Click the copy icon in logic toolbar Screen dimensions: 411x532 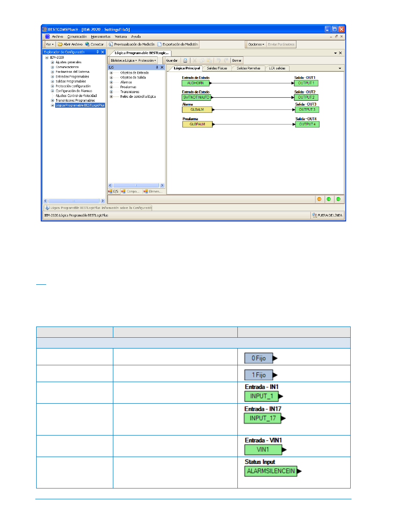[x=202, y=61]
